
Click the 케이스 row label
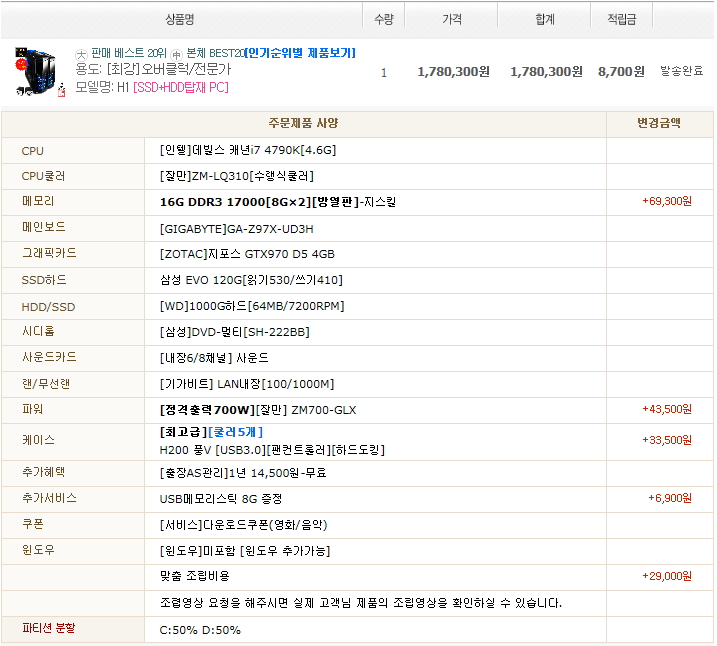(38, 440)
